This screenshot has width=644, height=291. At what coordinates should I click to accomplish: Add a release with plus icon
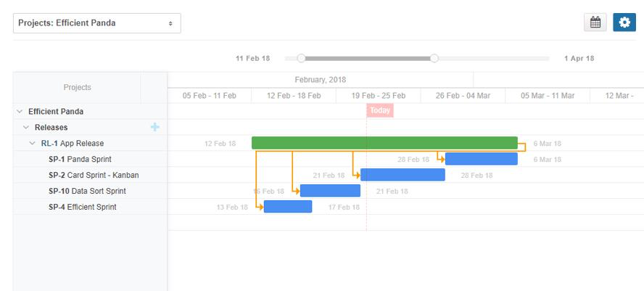coord(154,127)
